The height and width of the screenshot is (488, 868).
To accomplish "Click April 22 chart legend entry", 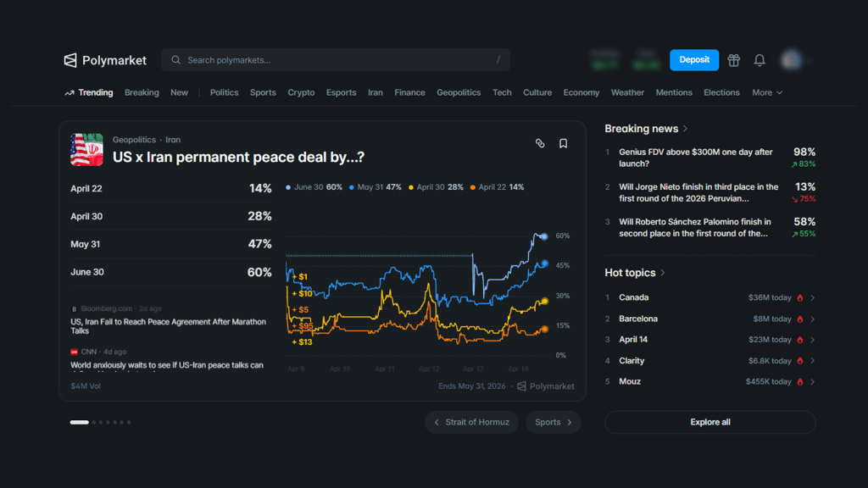I will [x=497, y=187].
